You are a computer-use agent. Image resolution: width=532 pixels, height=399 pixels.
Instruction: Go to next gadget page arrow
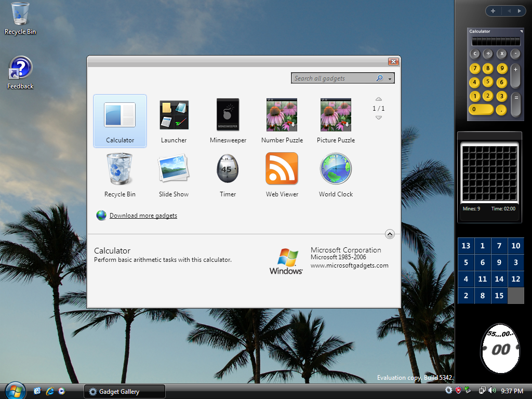pyautogui.click(x=379, y=118)
